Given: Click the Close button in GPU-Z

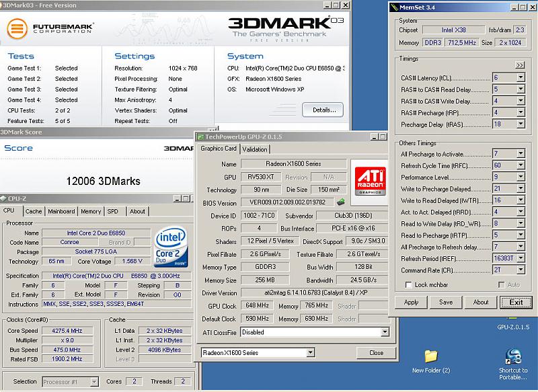Looking at the screenshot, I should pyautogui.click(x=376, y=352).
